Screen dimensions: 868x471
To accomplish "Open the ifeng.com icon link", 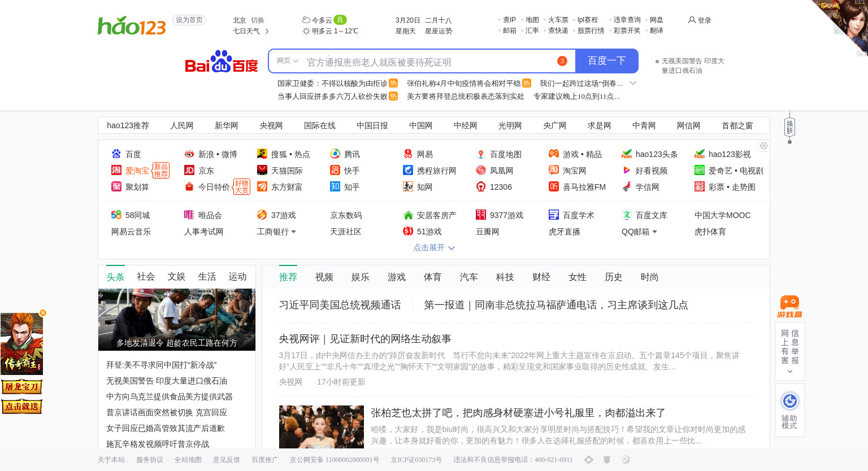I will pyautogui.click(x=480, y=170).
